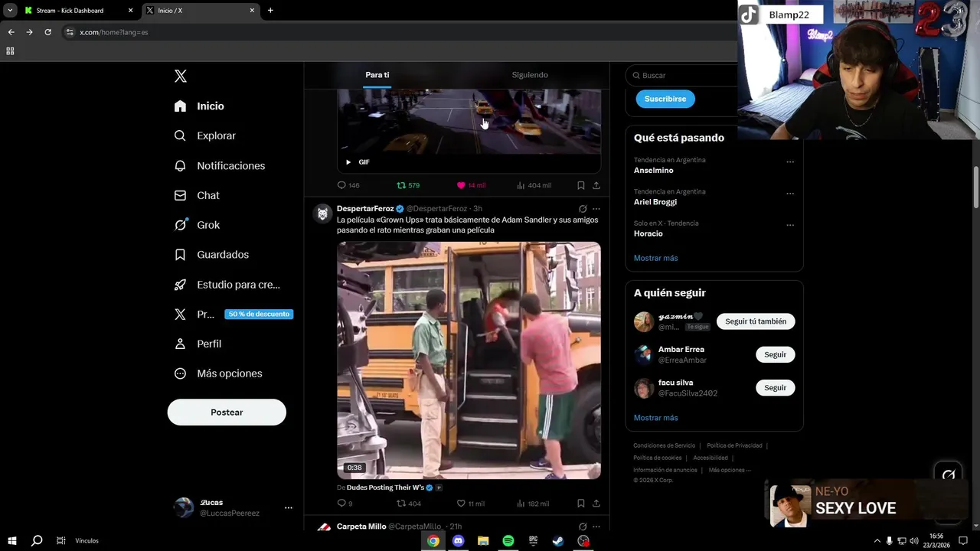This screenshot has height=551, width=980.
Task: Open options for the Horacio trend
Action: pyautogui.click(x=790, y=225)
